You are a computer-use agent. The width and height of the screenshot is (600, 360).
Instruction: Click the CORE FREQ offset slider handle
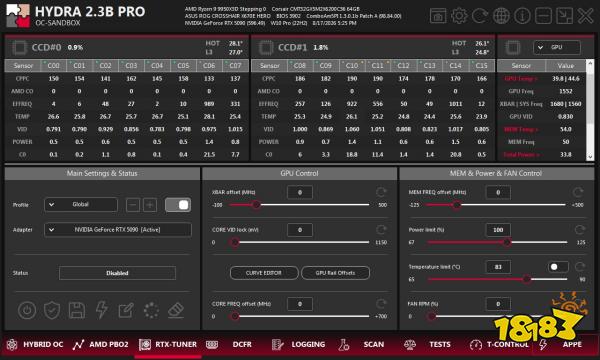click(235, 316)
